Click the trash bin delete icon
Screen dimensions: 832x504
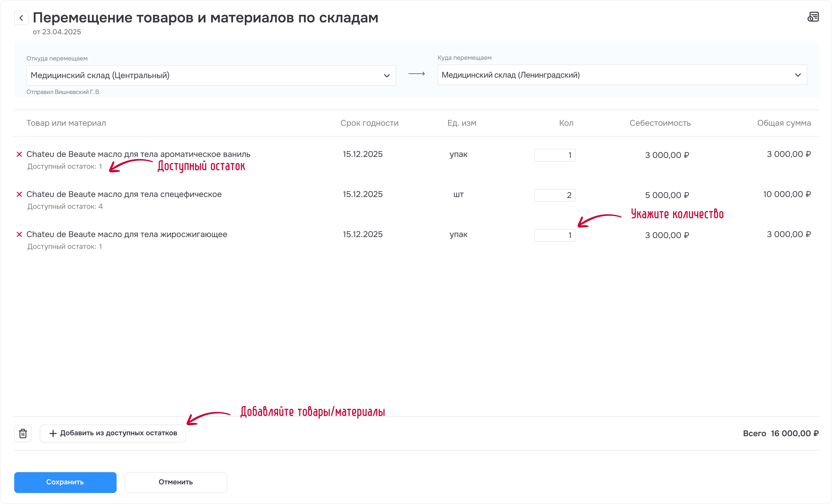point(23,433)
